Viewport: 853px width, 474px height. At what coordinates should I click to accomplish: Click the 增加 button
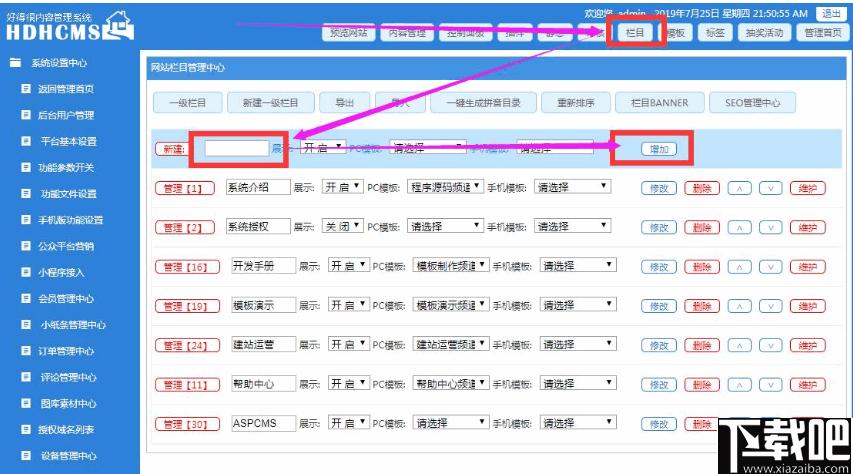click(659, 149)
